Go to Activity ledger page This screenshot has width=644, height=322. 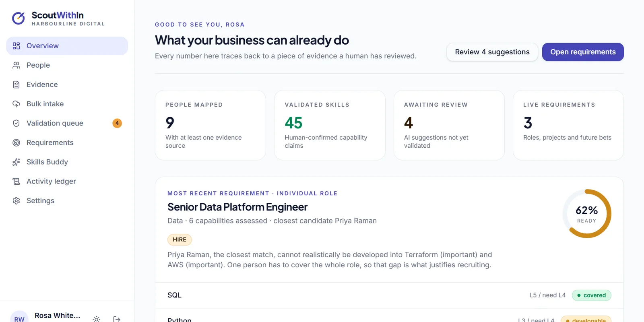point(67,181)
